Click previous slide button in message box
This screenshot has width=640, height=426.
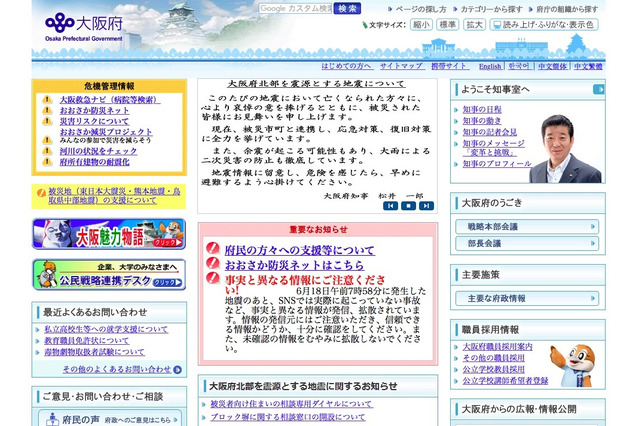390,206
